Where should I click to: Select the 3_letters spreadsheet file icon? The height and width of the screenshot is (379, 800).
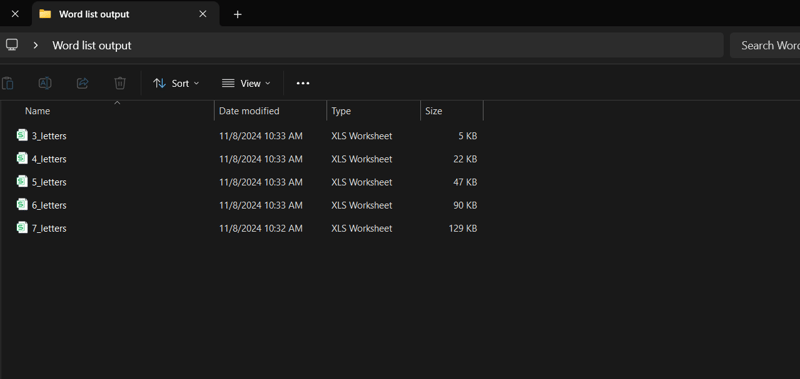pos(22,135)
